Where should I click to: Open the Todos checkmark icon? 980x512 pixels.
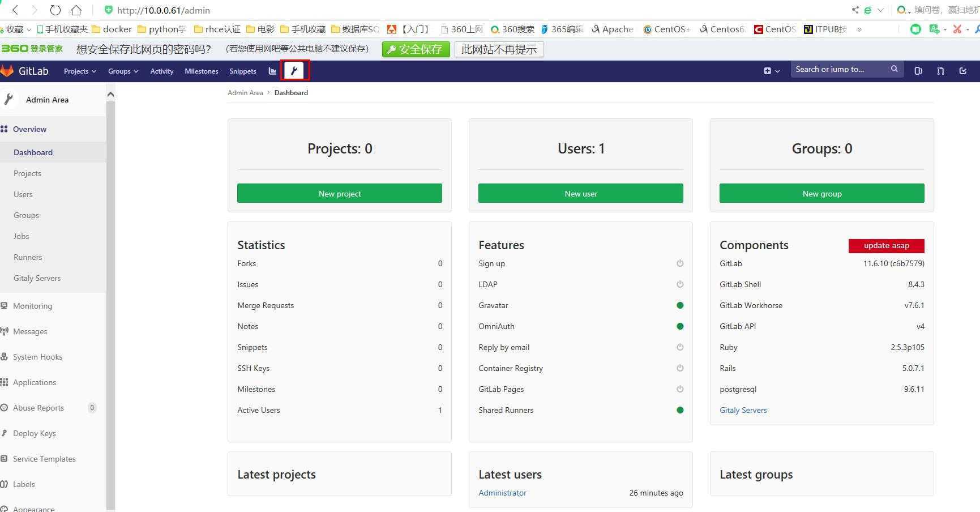[962, 71]
